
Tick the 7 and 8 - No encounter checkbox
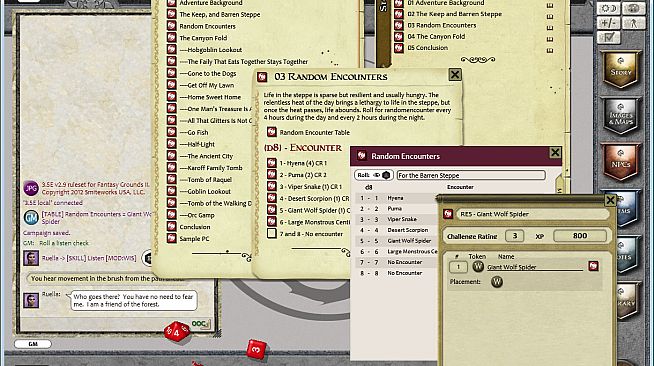pos(272,233)
